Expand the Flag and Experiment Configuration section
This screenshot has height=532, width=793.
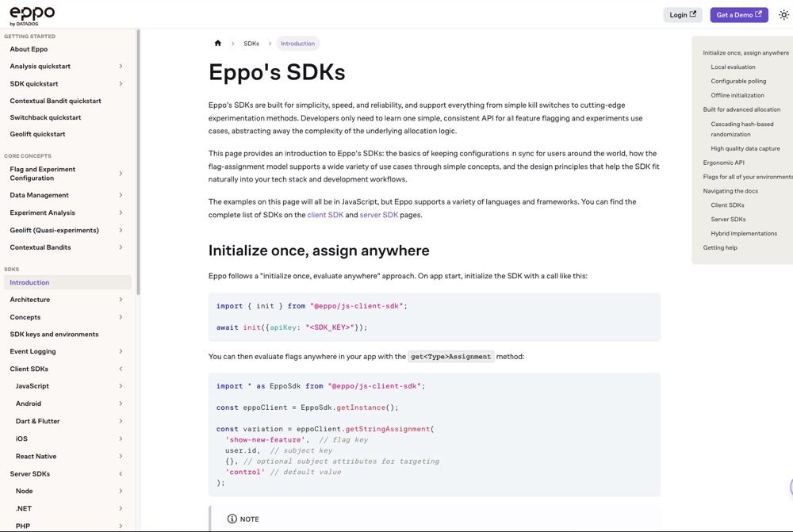tap(121, 172)
